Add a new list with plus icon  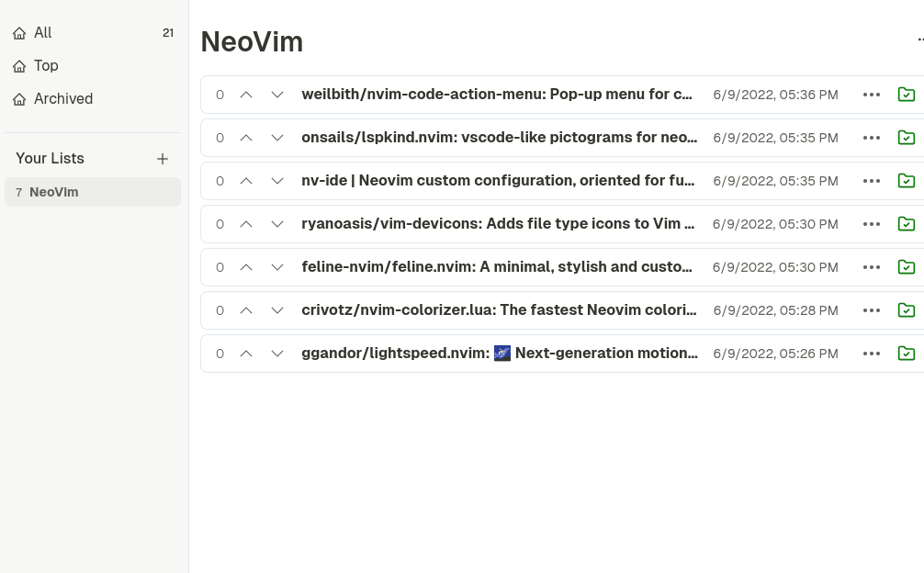[163, 159]
